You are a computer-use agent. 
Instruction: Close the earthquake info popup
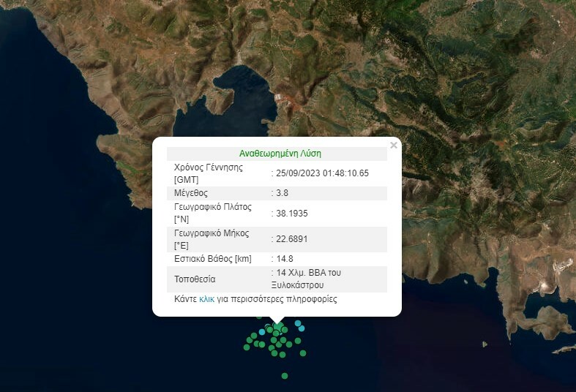coord(394,146)
